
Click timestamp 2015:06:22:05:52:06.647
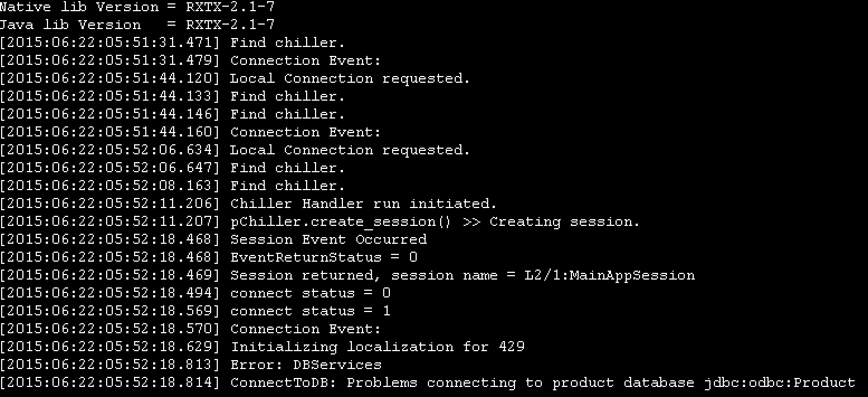click(x=111, y=168)
